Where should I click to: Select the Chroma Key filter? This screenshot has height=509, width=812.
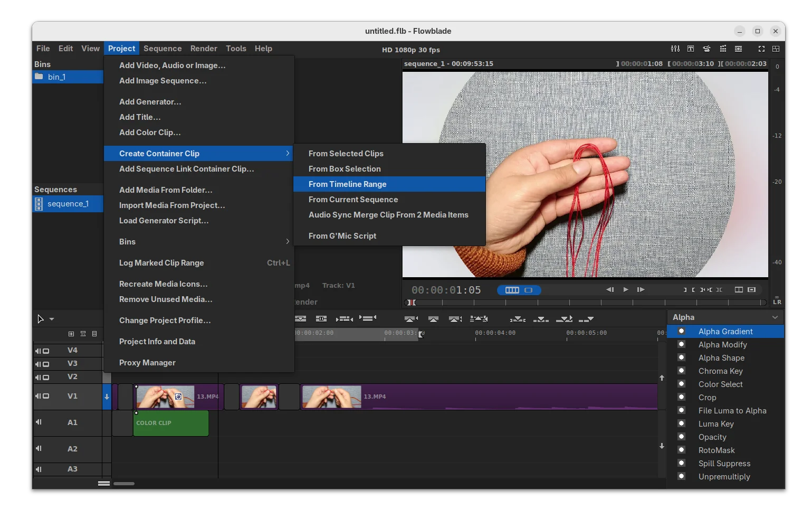coord(720,371)
